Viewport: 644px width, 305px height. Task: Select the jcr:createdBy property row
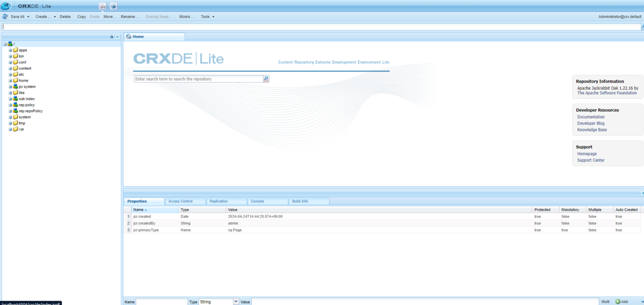coord(383,223)
